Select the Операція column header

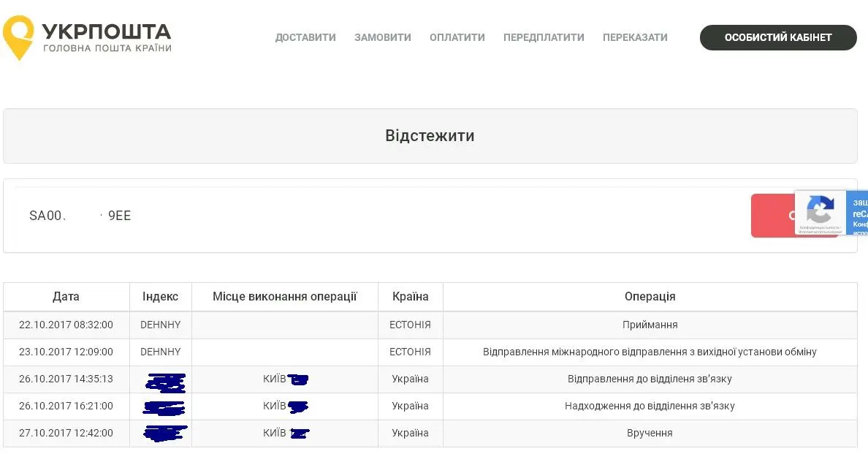[650, 297]
